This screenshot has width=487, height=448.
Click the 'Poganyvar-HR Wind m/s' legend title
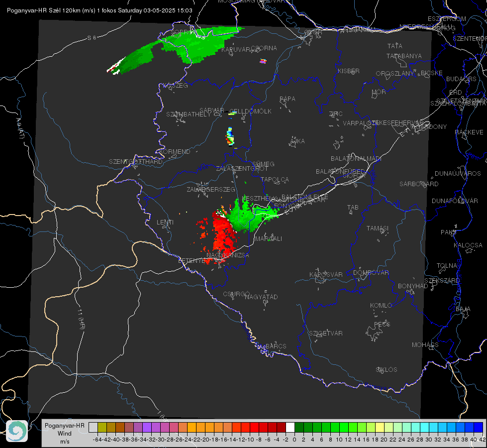click(65, 433)
